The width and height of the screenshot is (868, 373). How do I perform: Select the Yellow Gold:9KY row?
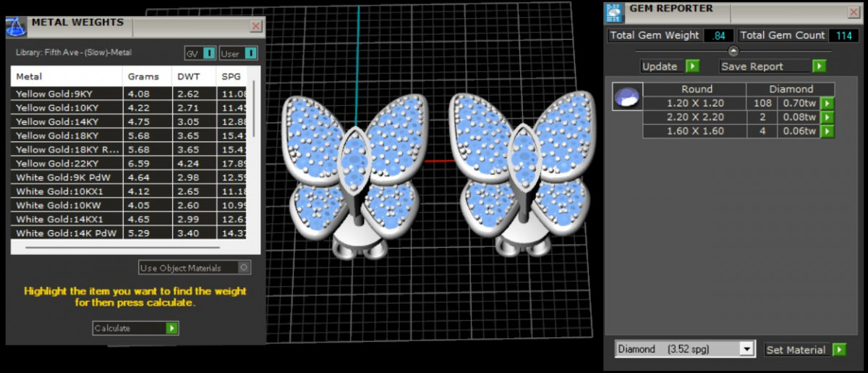[129, 93]
